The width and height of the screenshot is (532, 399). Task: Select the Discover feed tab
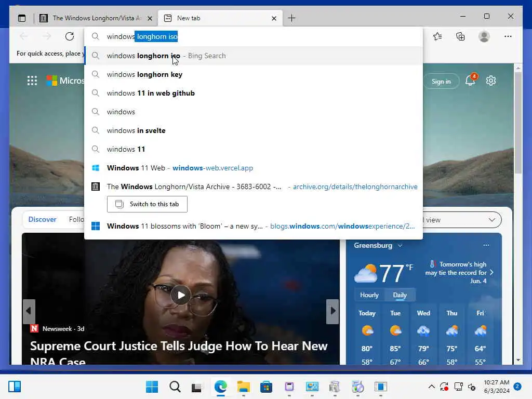click(43, 220)
